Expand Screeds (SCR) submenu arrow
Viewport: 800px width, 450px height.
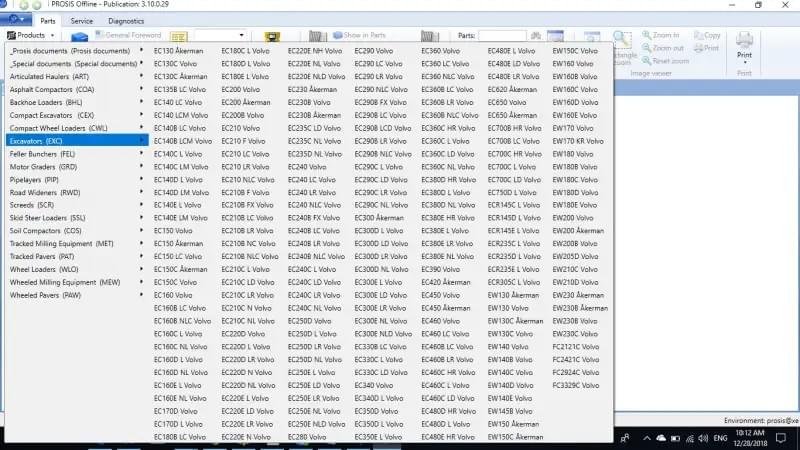pos(141,205)
